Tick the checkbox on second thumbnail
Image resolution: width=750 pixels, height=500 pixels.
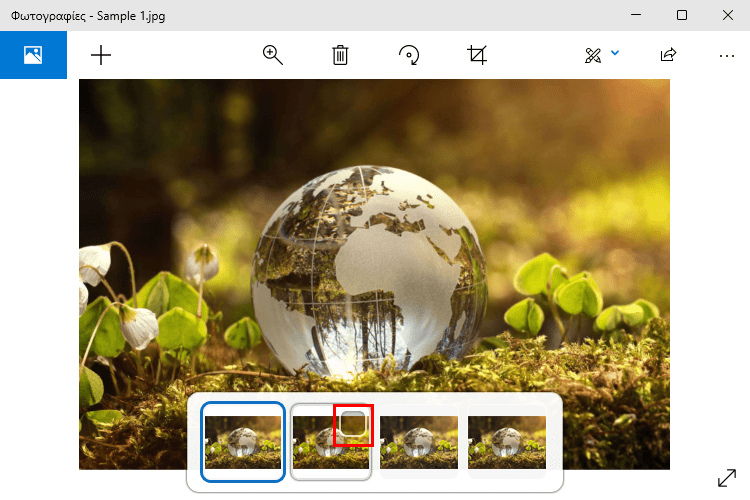tap(353, 424)
